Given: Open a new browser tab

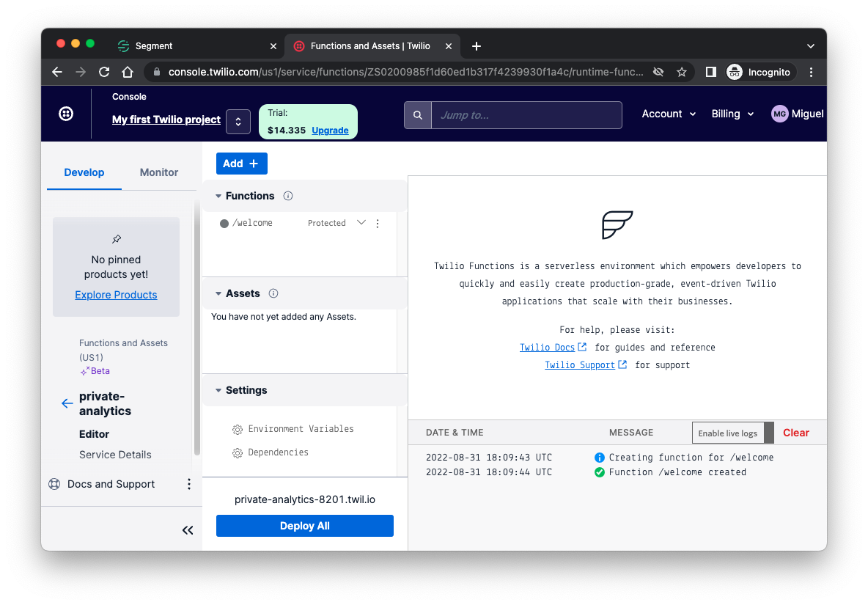Looking at the screenshot, I should pos(476,46).
